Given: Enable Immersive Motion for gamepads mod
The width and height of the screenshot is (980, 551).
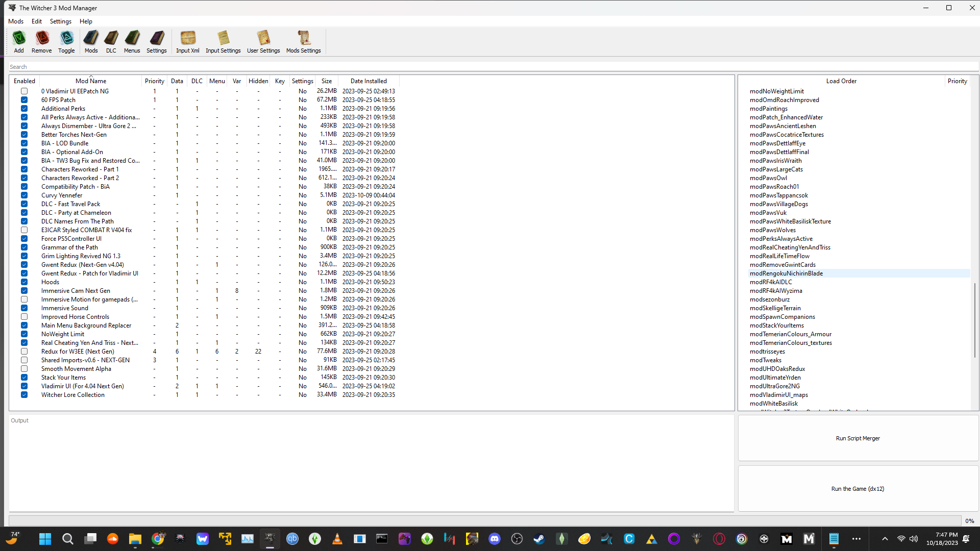Looking at the screenshot, I should 24,299.
